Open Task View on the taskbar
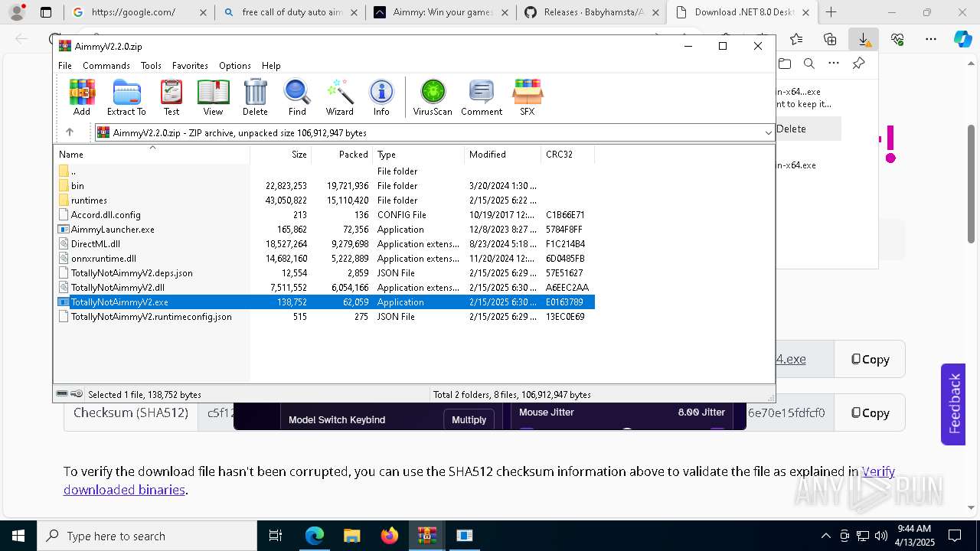980x551 pixels. click(x=276, y=536)
